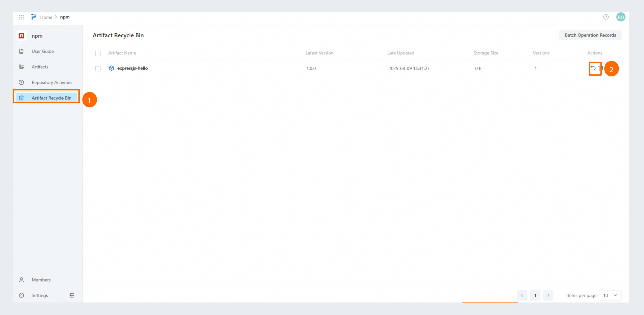The image size is (644, 315).
Task: Click the restore arrow for expressjs-hello
Action: click(x=593, y=68)
